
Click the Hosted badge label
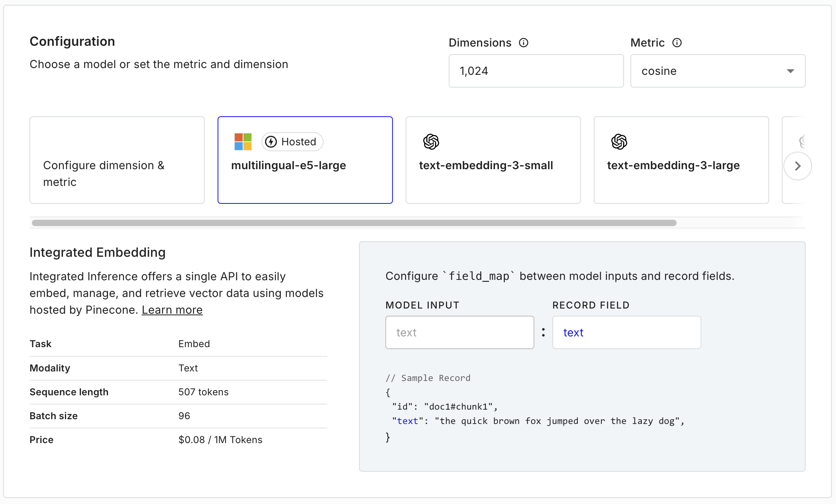click(x=298, y=142)
